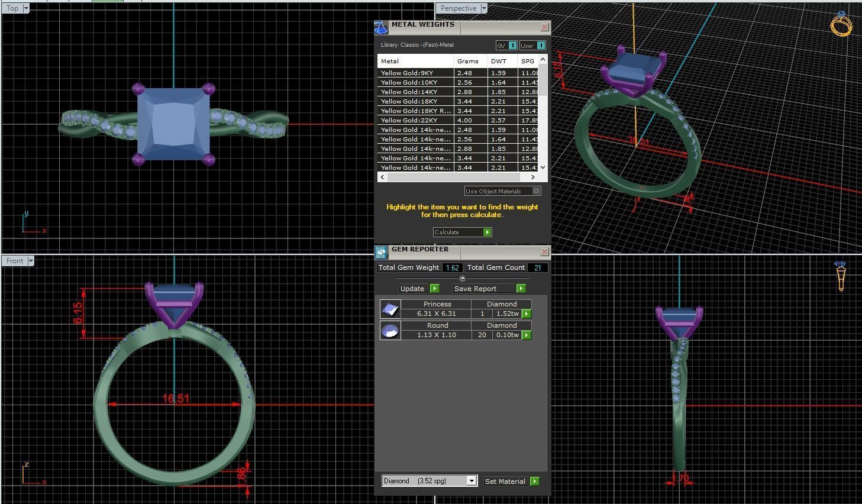Click the Update button in Gem Reporter
Viewport: 862px width, 504px height.
(419, 289)
